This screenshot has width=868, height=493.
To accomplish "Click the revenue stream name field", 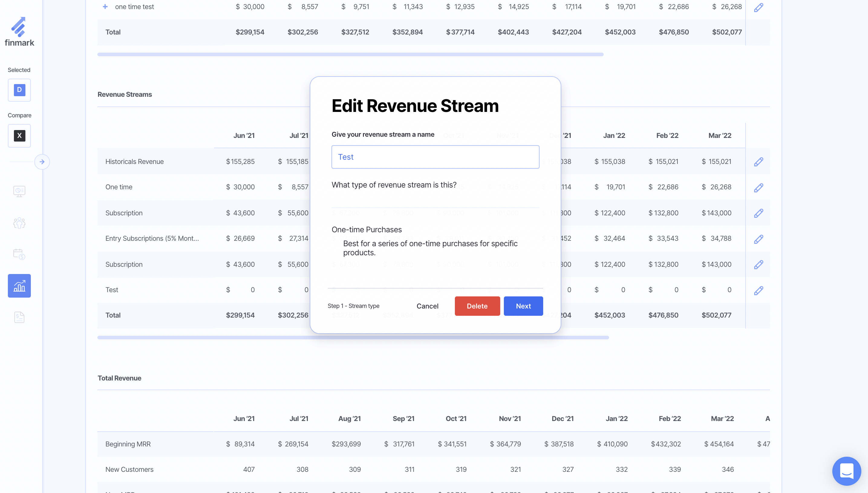I will 435,157.
